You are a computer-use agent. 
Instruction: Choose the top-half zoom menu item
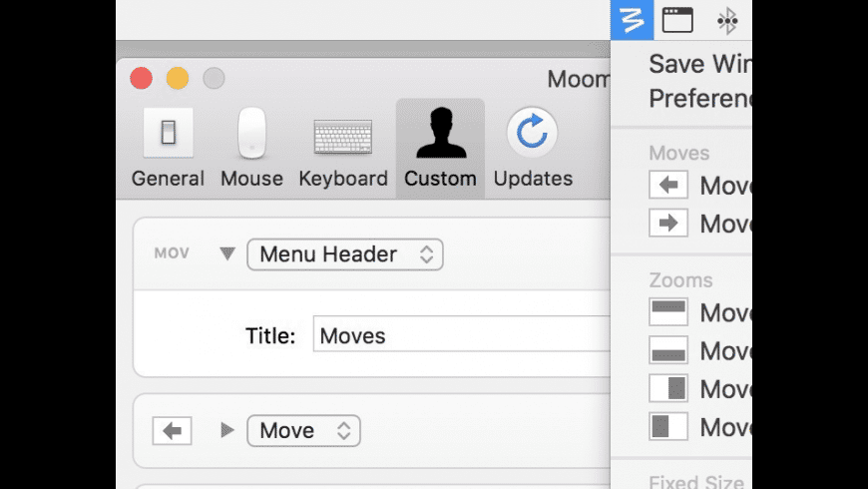[x=700, y=312]
